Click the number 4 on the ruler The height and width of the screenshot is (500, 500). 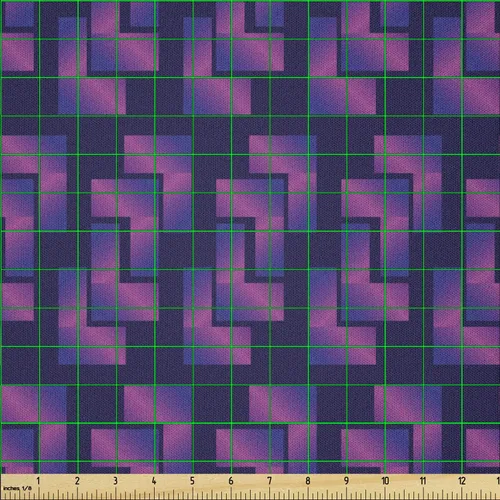coord(154,481)
